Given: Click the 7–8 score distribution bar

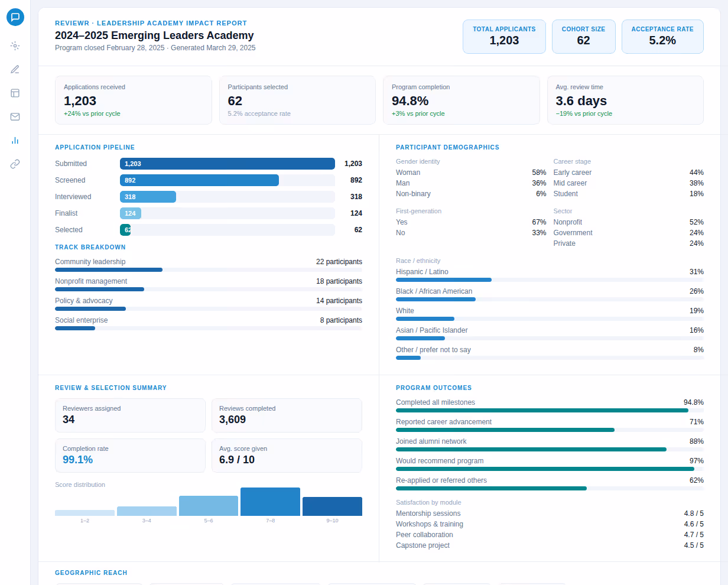Looking at the screenshot, I should click(x=270, y=502).
